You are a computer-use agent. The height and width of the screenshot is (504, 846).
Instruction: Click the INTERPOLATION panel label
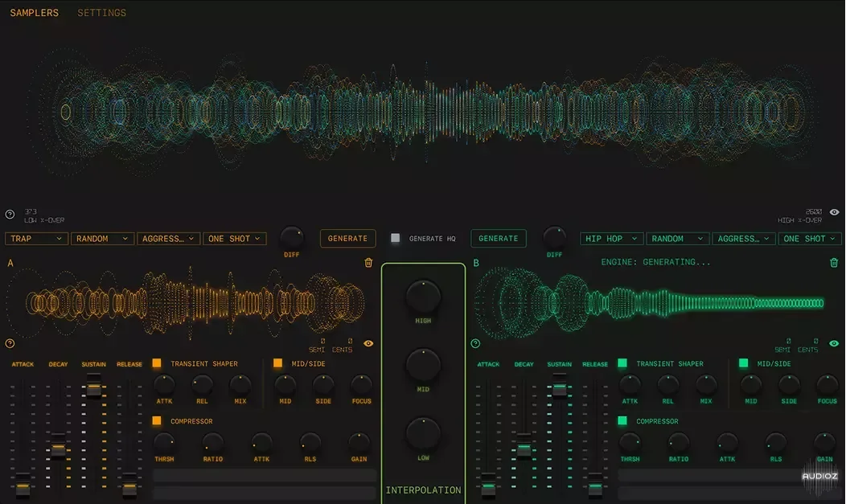[423, 490]
